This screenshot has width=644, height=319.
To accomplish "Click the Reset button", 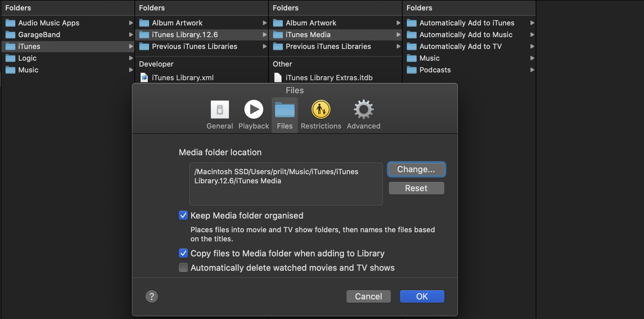I will (x=416, y=188).
